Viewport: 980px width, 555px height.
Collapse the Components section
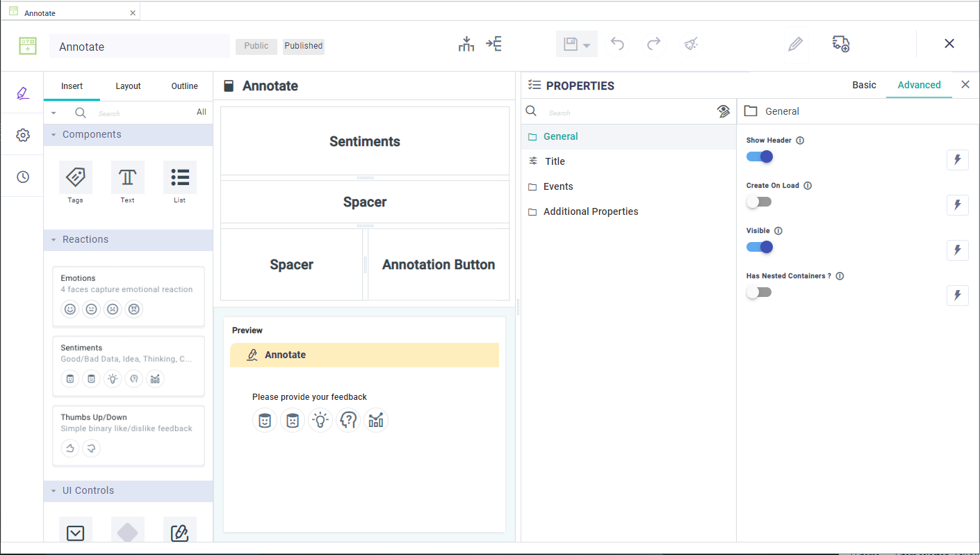[x=54, y=135]
